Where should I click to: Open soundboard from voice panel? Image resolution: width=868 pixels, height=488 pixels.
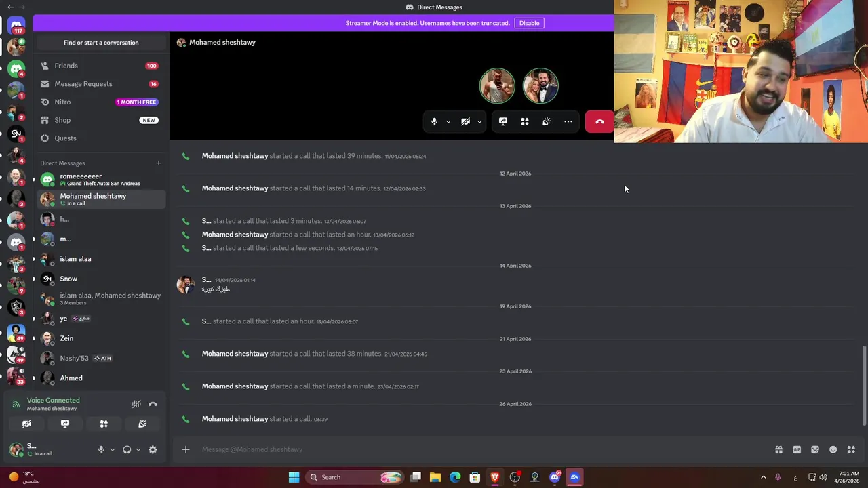pos(142,424)
